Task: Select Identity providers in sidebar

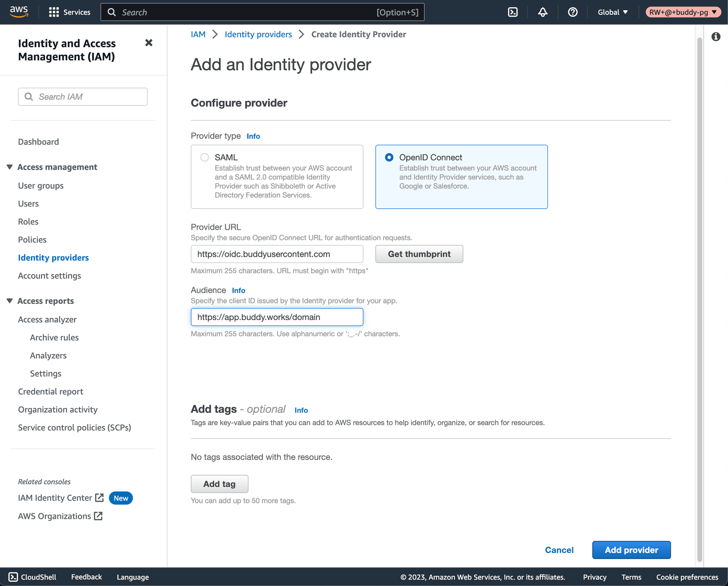Action: point(53,257)
